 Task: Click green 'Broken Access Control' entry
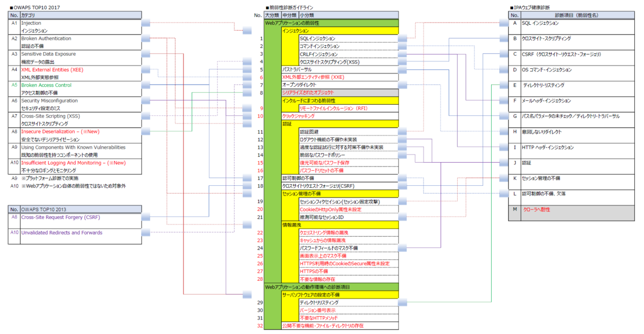pos(46,85)
